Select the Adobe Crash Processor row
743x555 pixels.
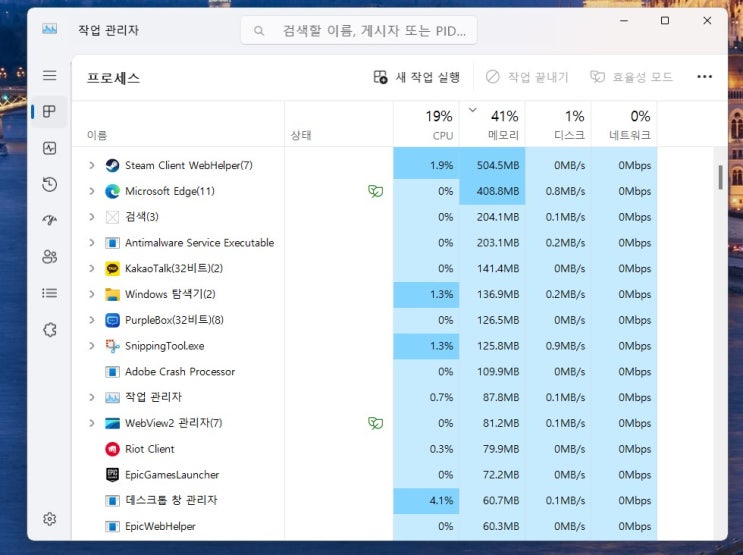coord(364,372)
